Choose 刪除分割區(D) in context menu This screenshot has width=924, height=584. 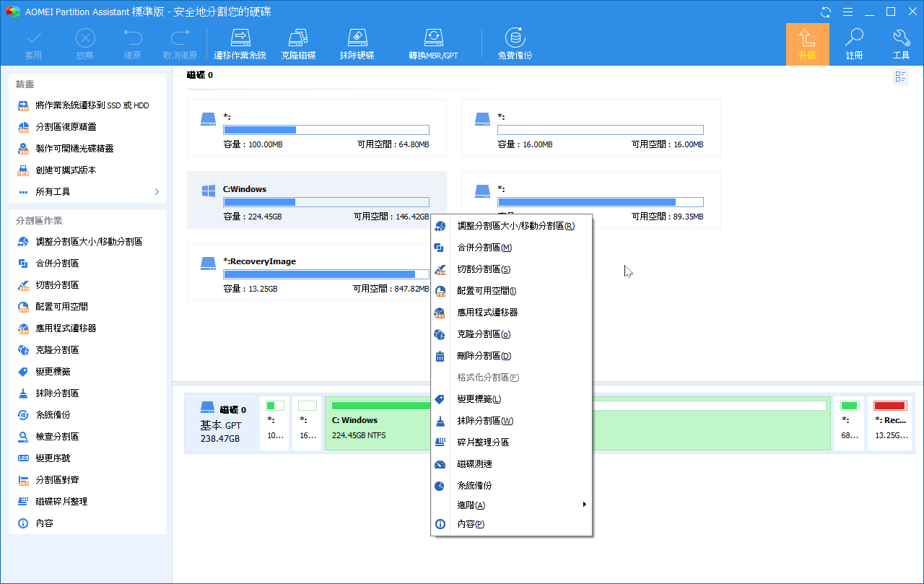click(x=511, y=356)
